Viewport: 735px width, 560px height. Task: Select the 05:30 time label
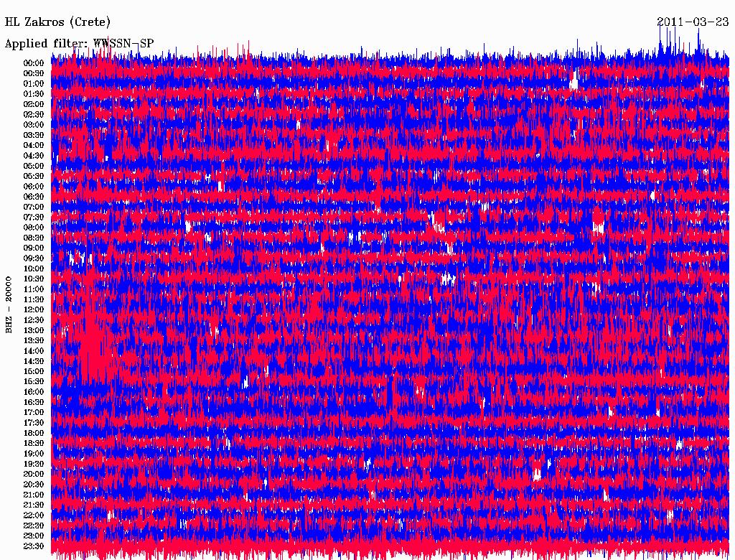[x=34, y=176]
